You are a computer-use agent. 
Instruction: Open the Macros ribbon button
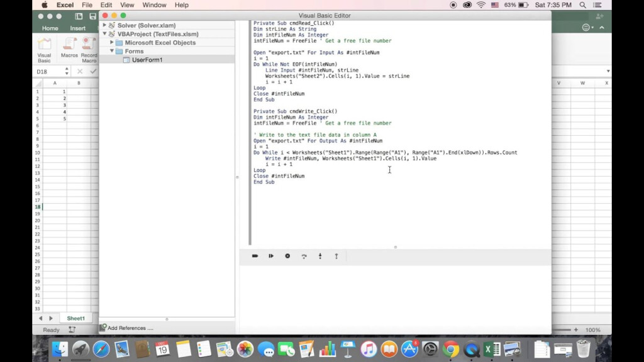(x=69, y=48)
